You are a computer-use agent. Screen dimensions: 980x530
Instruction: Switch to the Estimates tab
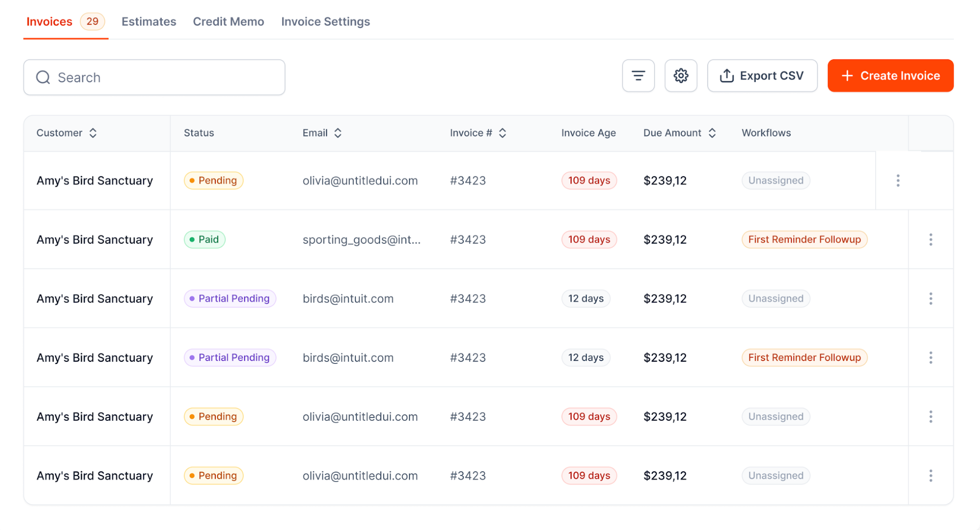[x=149, y=22]
